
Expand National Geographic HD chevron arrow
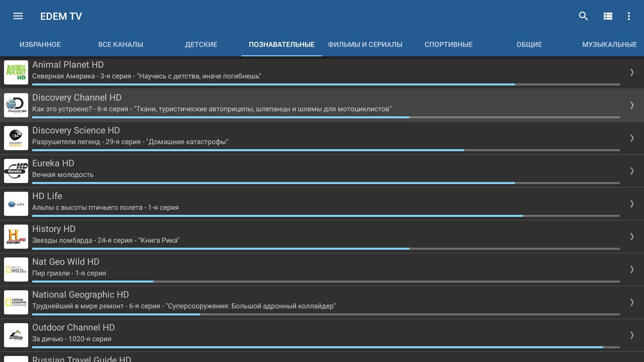pos(632,302)
